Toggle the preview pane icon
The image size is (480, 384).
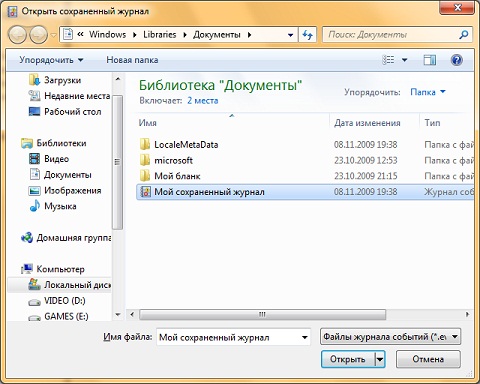click(430, 60)
